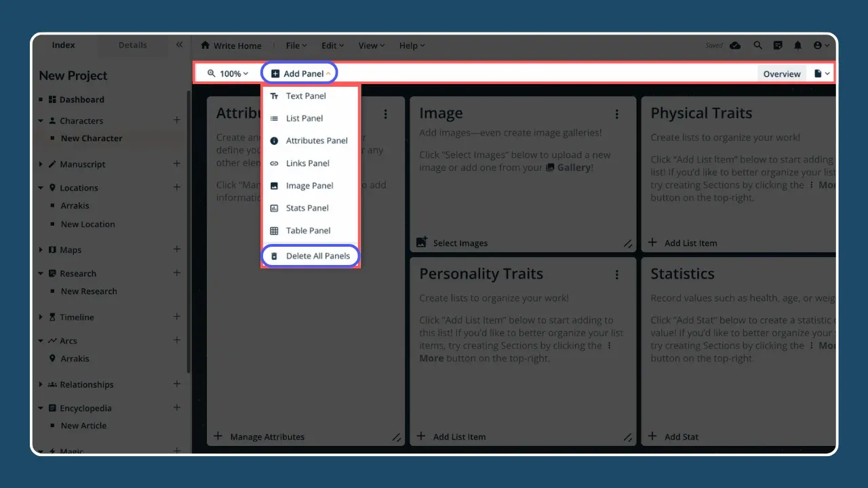Choose Delete All Panels menu option
Screen dimensions: 868x488
coord(317,256)
